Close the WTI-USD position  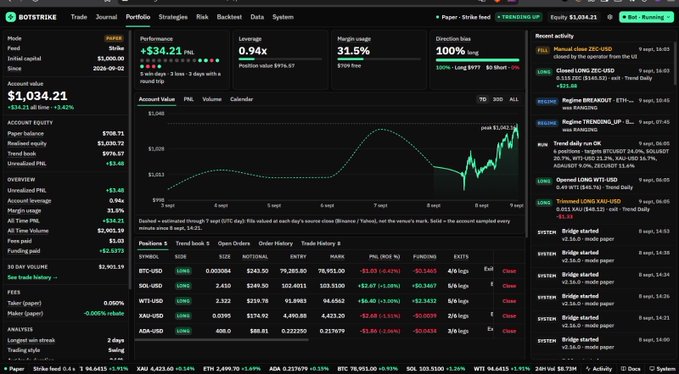click(x=509, y=301)
